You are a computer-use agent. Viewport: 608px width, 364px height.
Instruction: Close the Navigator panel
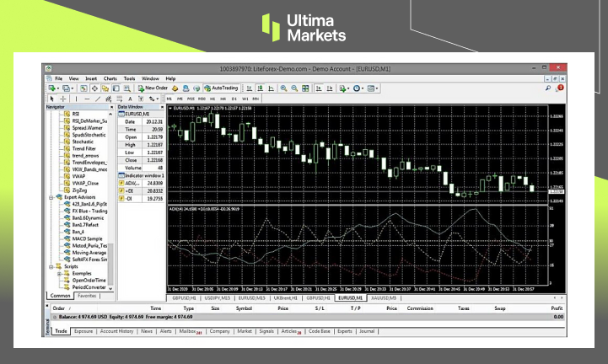coord(111,107)
